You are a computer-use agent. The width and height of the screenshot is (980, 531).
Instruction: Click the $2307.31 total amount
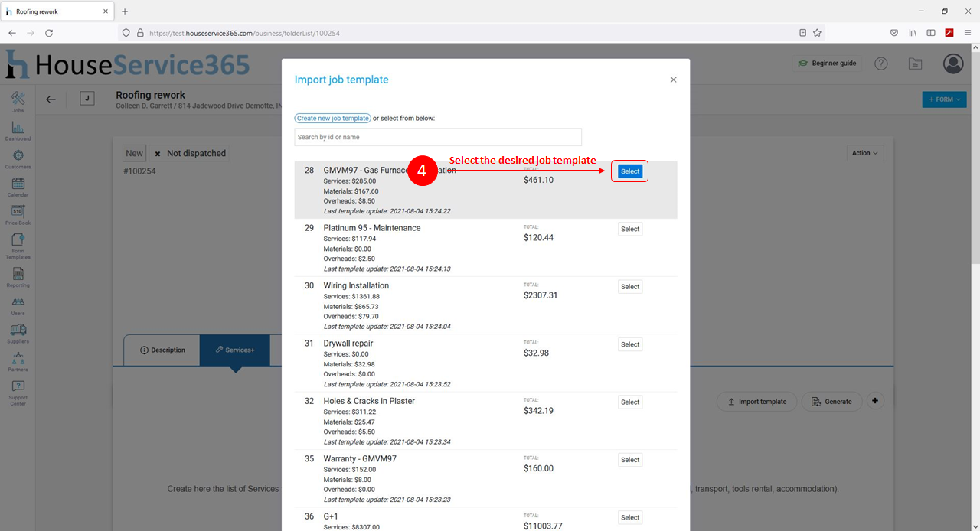coord(541,295)
